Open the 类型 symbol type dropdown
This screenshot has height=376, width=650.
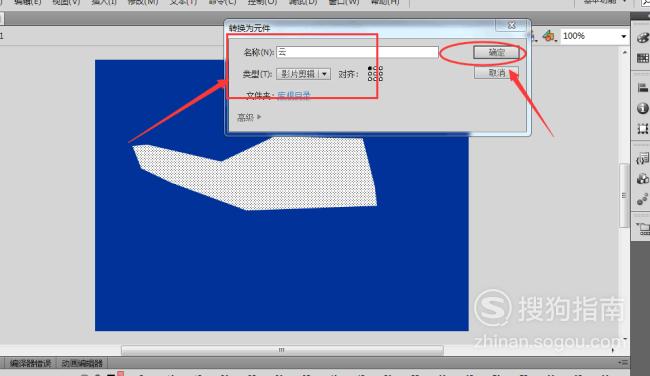coord(303,74)
